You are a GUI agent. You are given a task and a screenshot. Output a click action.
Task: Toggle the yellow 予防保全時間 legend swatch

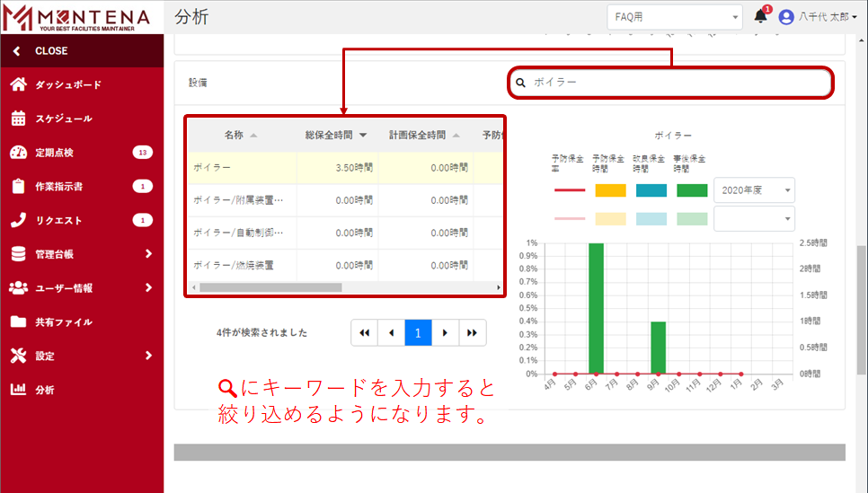pos(610,190)
